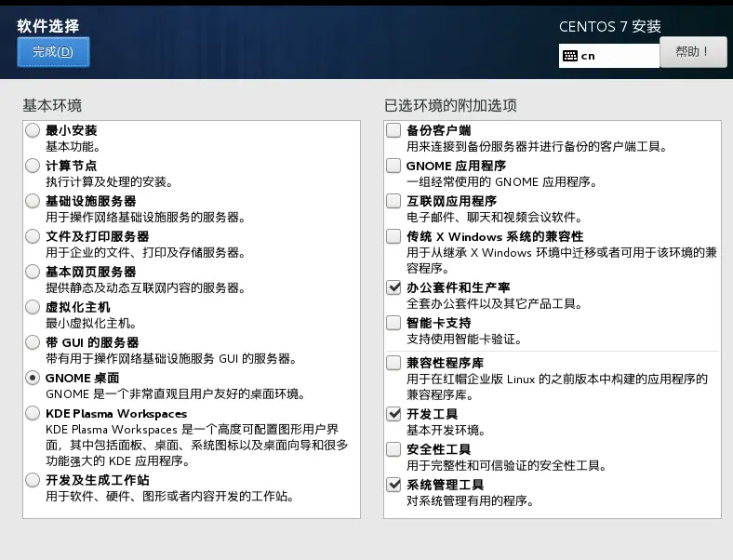Select the 最小安装 radio button
This screenshot has width=733, height=560.
[33, 130]
